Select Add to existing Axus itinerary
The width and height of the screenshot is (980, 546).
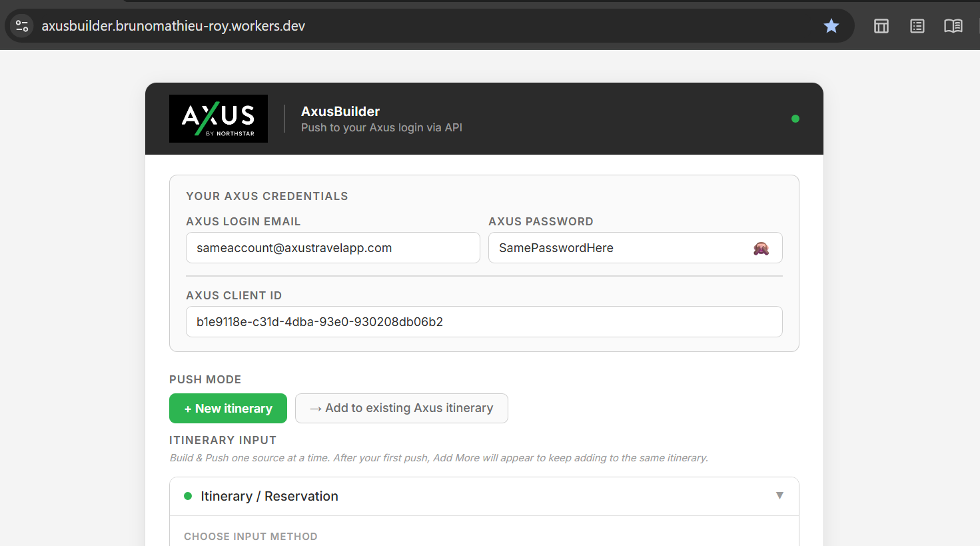coord(402,409)
